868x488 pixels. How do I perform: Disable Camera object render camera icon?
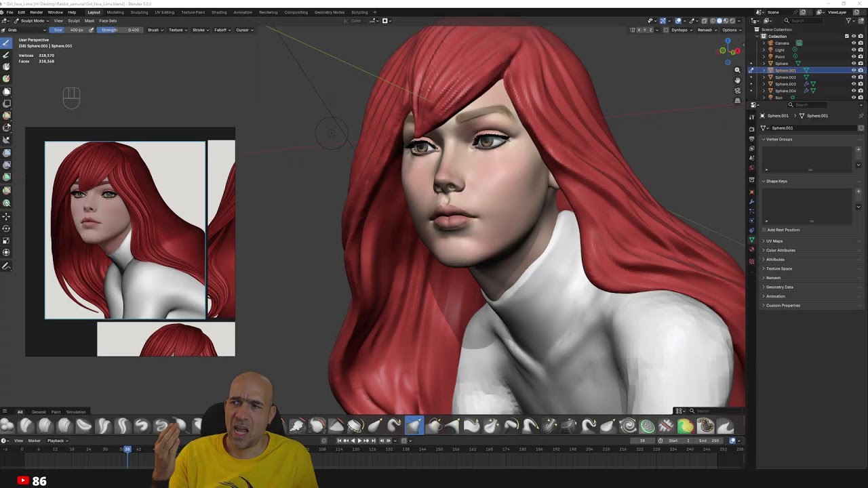(861, 43)
